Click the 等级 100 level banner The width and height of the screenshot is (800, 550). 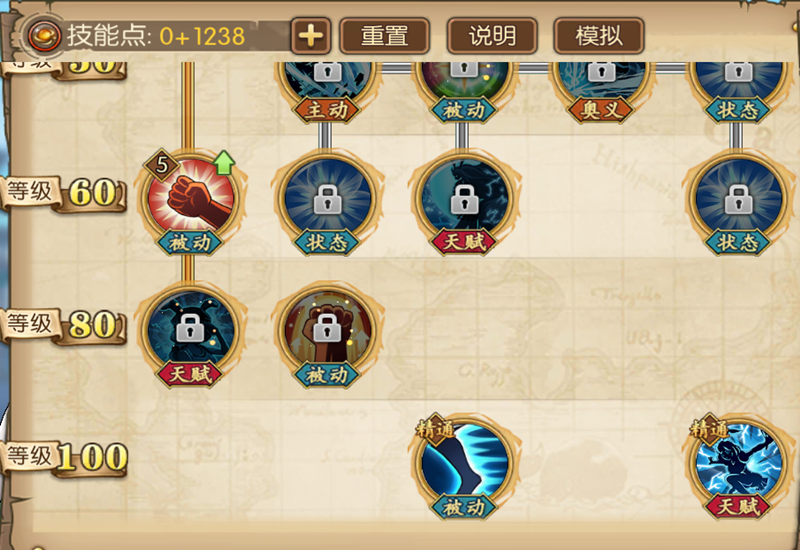(x=64, y=457)
